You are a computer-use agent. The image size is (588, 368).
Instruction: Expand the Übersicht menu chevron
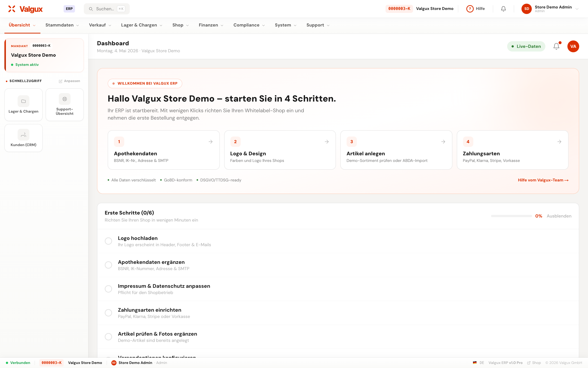[x=34, y=25]
